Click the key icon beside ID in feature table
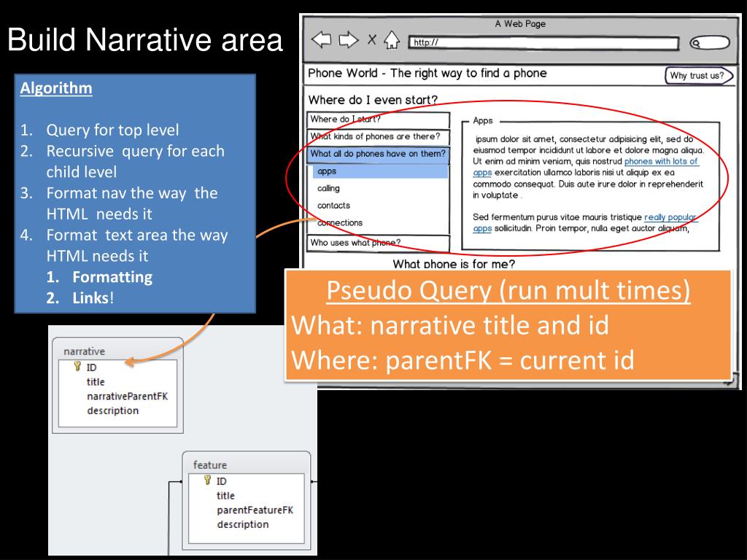 tap(207, 480)
